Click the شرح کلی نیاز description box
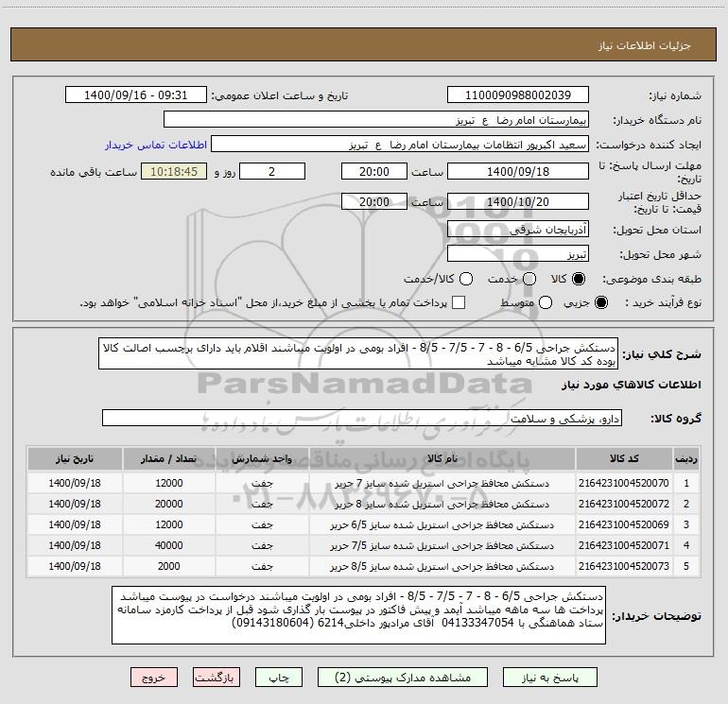Screen dimensions: 728x704 tap(358, 354)
